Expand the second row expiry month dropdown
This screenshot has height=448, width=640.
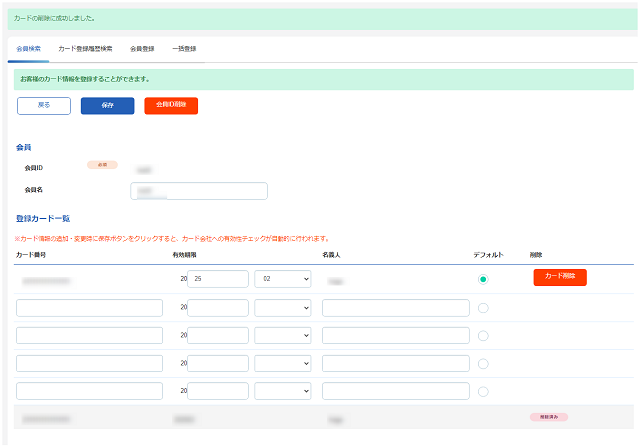pos(282,308)
